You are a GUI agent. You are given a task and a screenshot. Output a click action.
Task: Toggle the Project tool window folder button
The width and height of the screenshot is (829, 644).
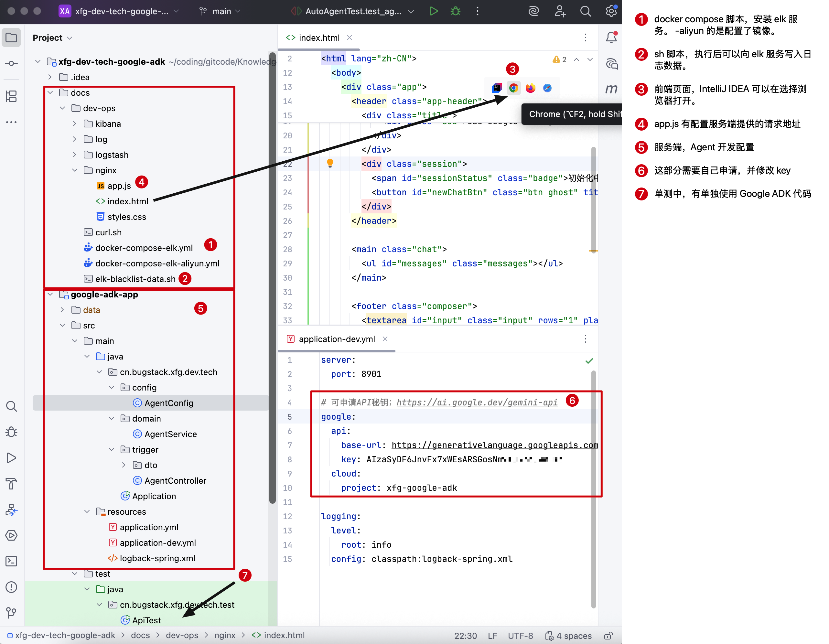click(x=11, y=37)
